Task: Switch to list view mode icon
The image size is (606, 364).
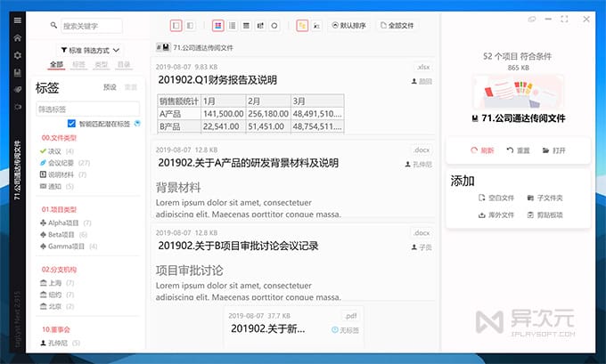Action: (x=233, y=26)
